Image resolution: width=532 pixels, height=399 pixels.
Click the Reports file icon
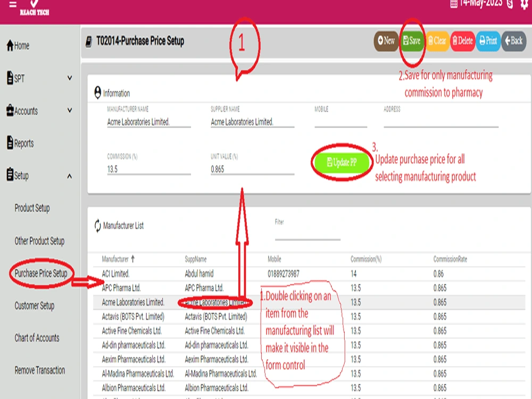click(10, 143)
